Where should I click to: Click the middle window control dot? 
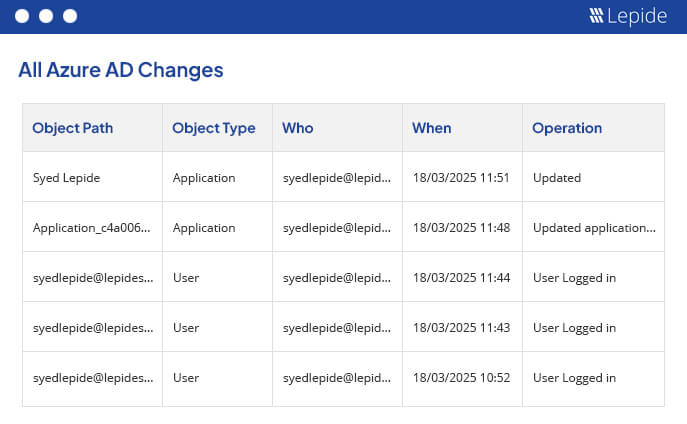click(46, 16)
